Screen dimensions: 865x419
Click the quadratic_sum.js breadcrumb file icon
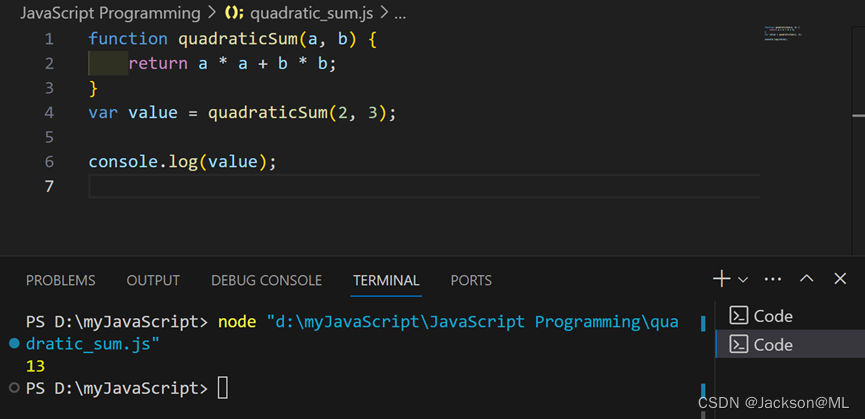pyautogui.click(x=234, y=14)
